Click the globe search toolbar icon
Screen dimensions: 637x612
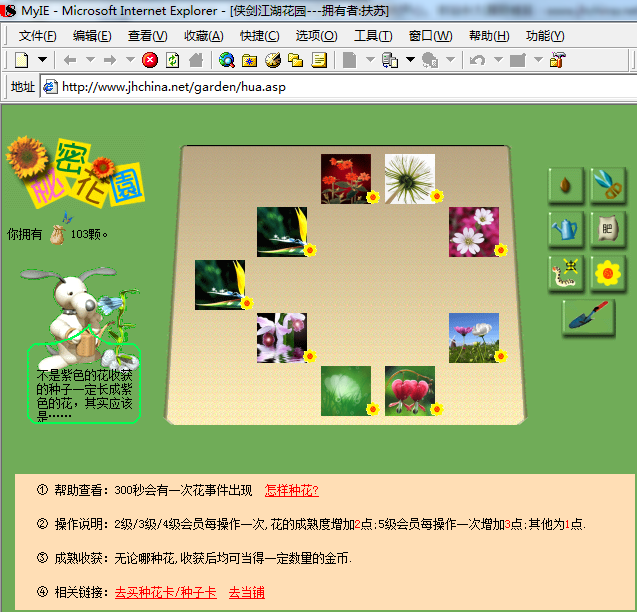pyautogui.click(x=227, y=60)
